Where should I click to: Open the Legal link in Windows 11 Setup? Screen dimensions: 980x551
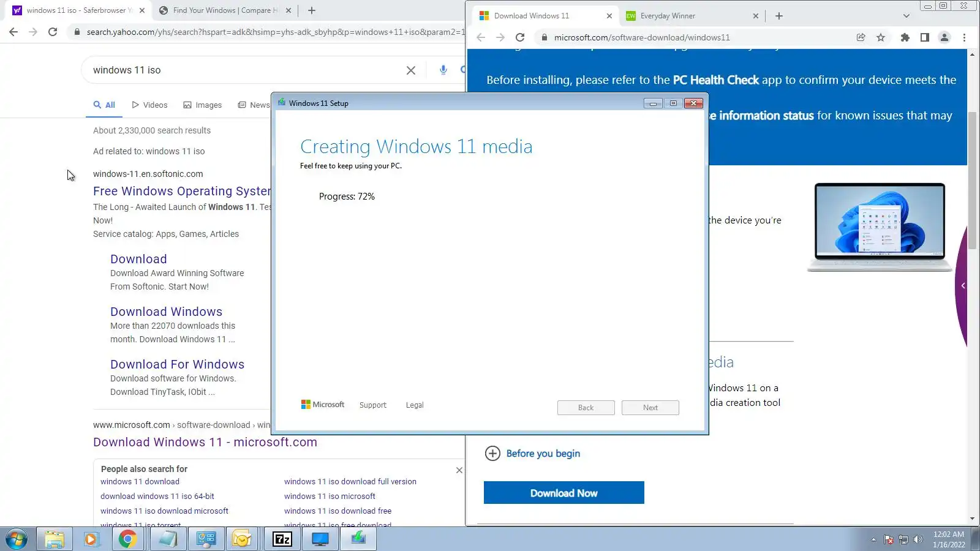(415, 405)
